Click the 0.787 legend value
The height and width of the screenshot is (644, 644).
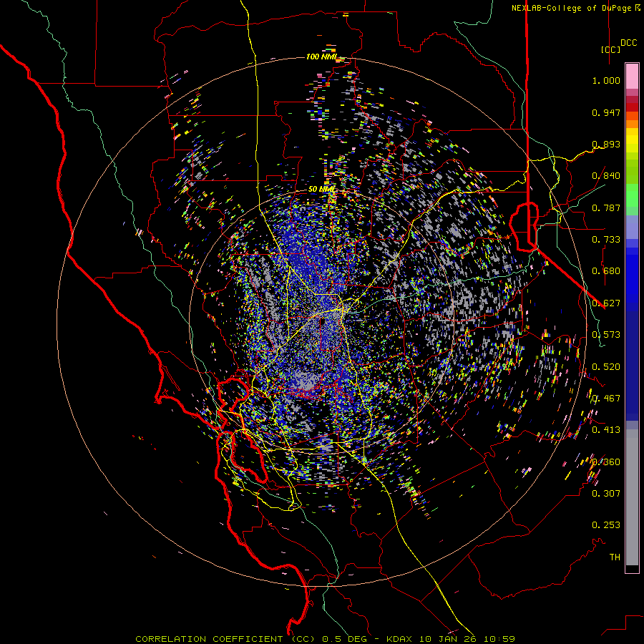[x=606, y=208]
